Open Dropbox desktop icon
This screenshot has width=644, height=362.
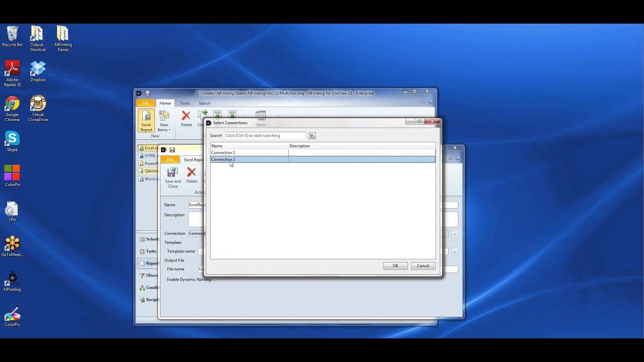click(x=38, y=71)
